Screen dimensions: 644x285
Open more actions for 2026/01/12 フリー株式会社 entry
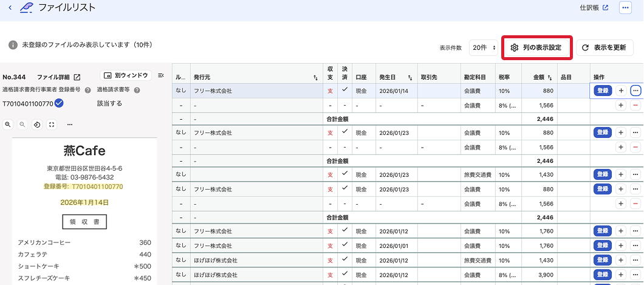[635, 230]
